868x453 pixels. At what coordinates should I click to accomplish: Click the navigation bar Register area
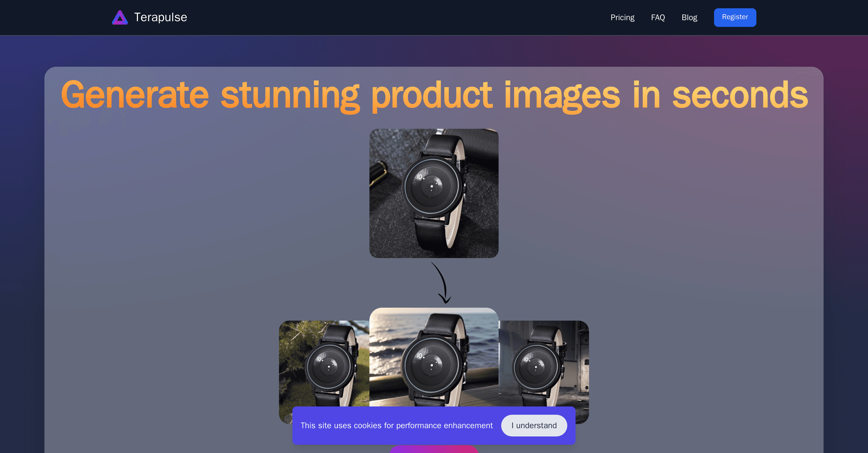[x=735, y=17]
